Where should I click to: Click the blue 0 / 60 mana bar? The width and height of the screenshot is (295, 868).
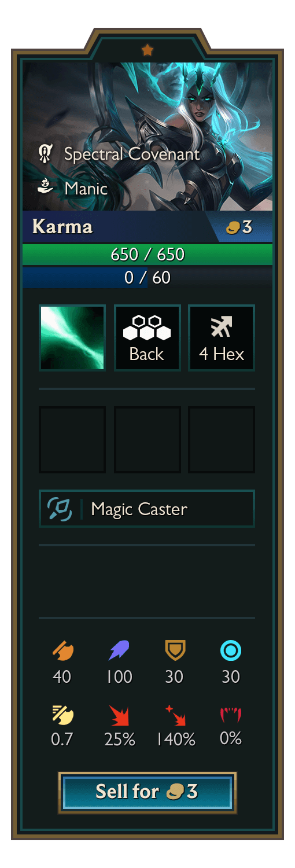147,277
